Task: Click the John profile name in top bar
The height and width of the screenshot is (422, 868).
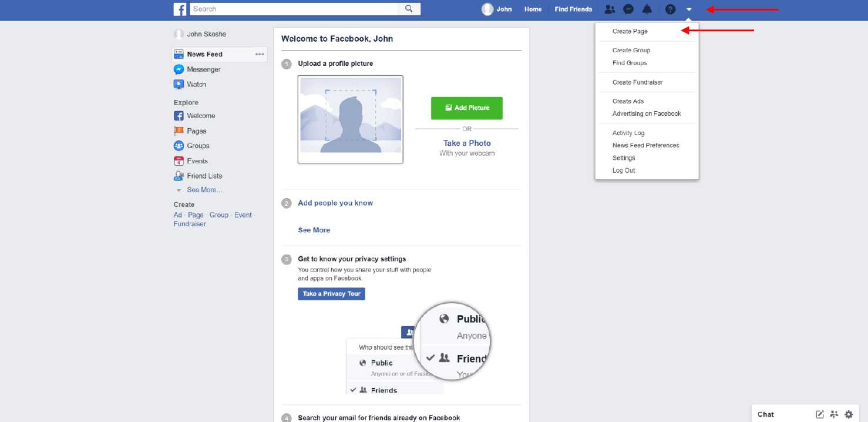Action: [504, 9]
